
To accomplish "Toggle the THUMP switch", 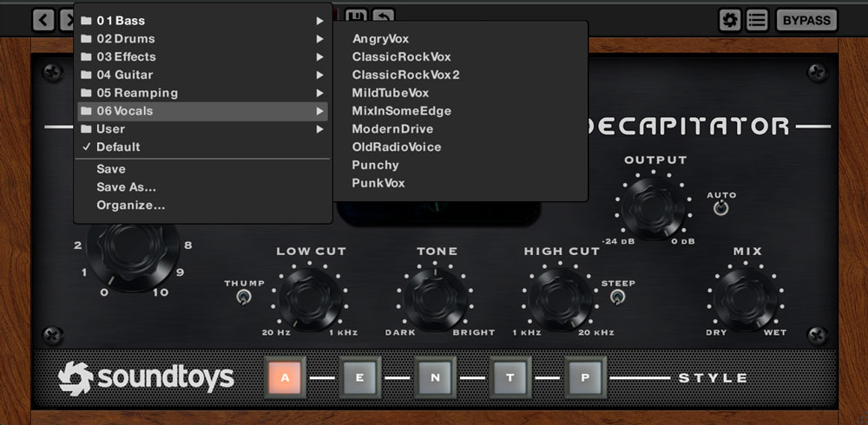I will pyautogui.click(x=243, y=297).
